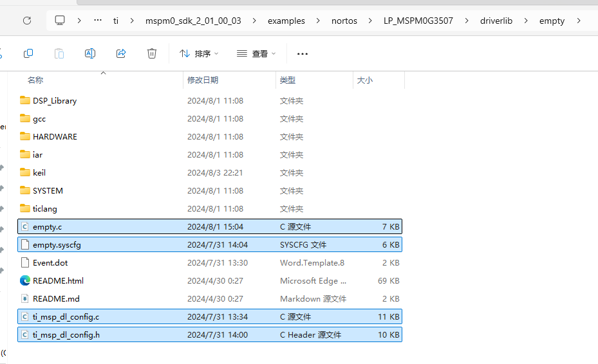Select the README.md file name

[56, 298]
